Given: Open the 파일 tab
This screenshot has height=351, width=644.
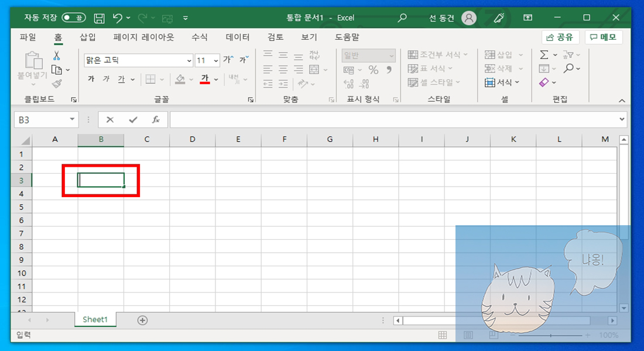Looking at the screenshot, I should click(x=28, y=37).
